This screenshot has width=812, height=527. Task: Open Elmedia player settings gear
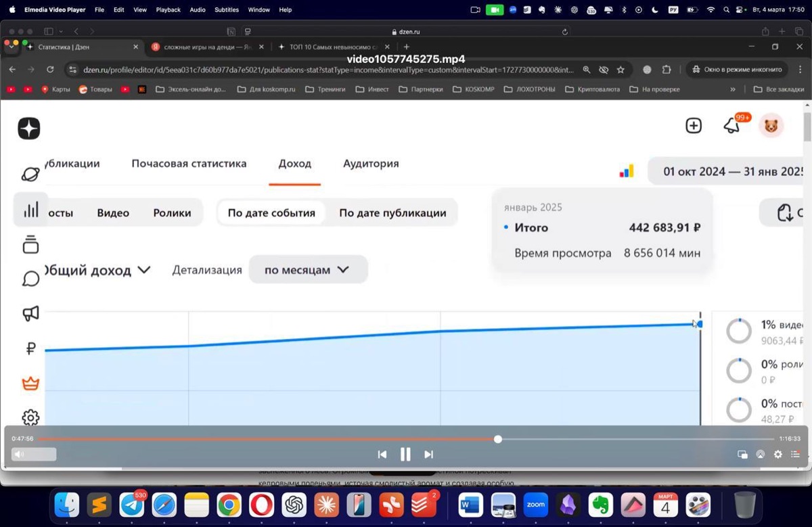click(778, 455)
